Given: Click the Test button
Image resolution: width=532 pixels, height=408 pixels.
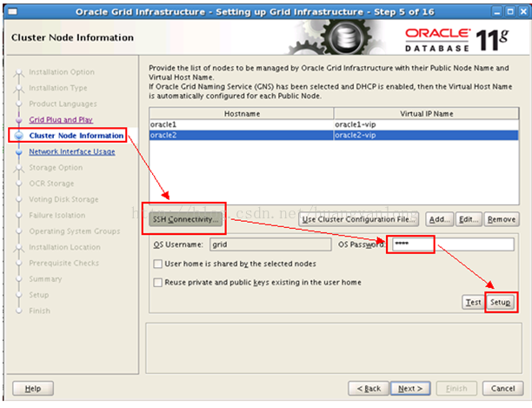Looking at the screenshot, I should pos(473,302).
